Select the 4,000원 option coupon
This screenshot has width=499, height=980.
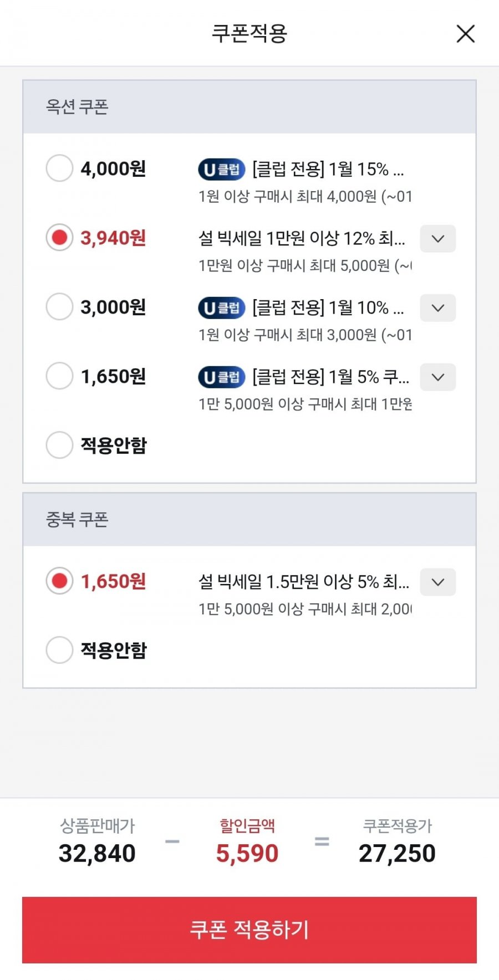(x=59, y=168)
